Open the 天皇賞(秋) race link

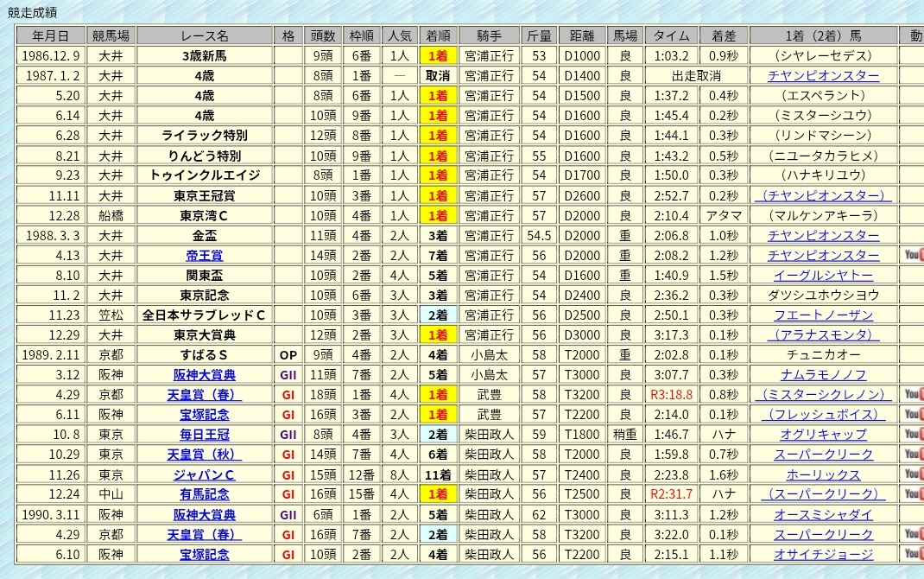[x=205, y=455]
